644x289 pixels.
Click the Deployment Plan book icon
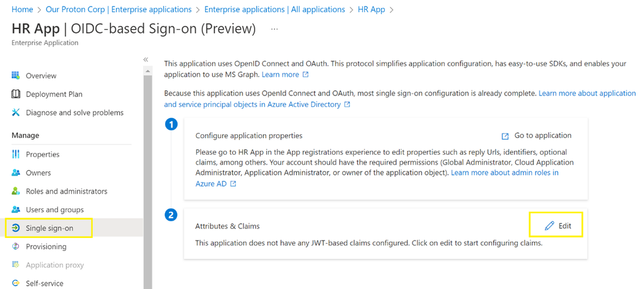[x=15, y=94]
